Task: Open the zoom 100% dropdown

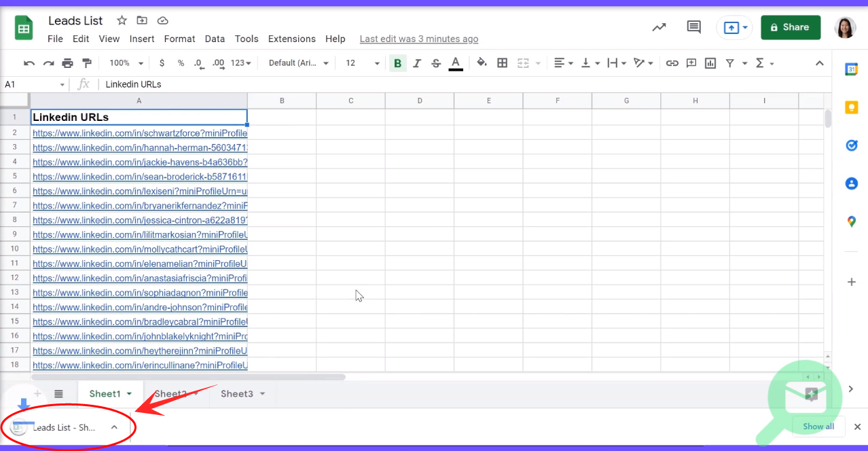Action: click(x=126, y=63)
